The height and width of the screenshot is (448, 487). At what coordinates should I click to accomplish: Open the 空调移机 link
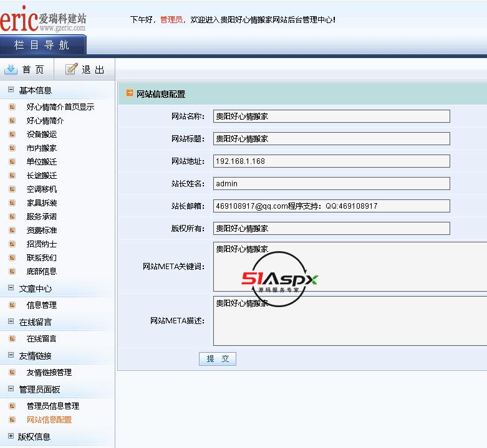(x=42, y=189)
